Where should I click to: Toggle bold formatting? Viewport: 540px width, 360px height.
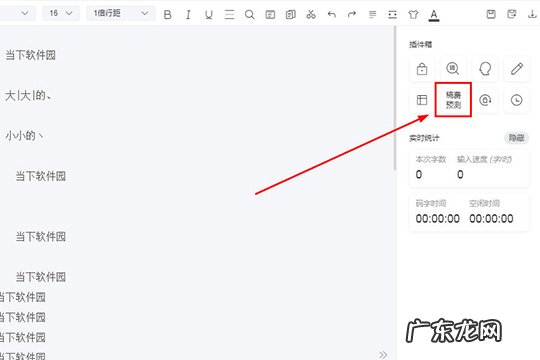point(168,14)
